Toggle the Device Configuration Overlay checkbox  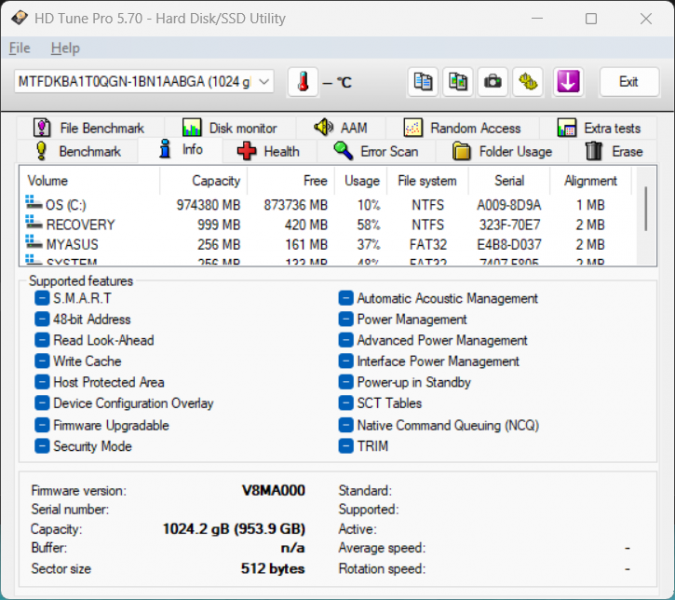[42, 403]
